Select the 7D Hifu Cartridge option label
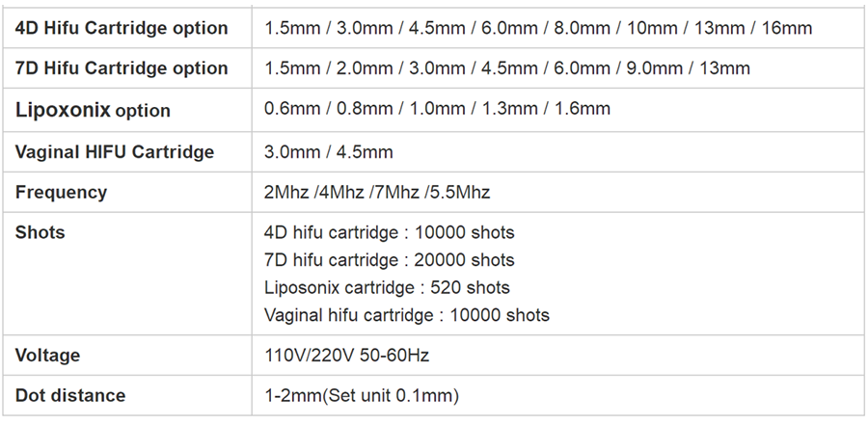The image size is (868, 424). click(122, 68)
